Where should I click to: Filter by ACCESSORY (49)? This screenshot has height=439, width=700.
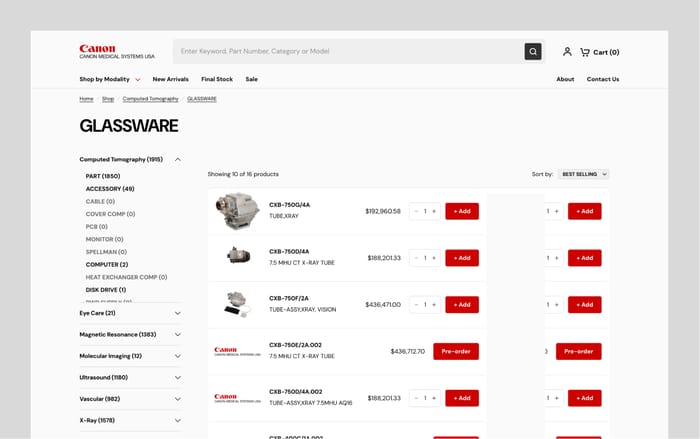click(110, 189)
